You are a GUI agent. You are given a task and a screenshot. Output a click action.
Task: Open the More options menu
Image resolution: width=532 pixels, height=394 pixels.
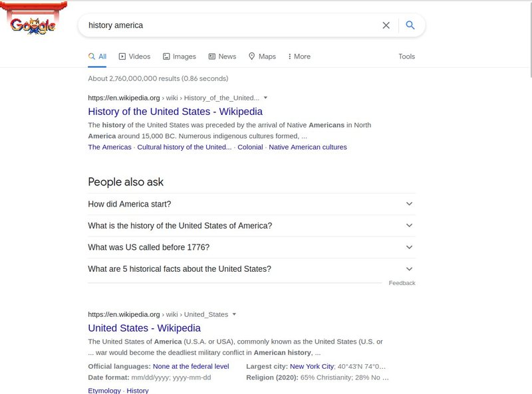(299, 56)
